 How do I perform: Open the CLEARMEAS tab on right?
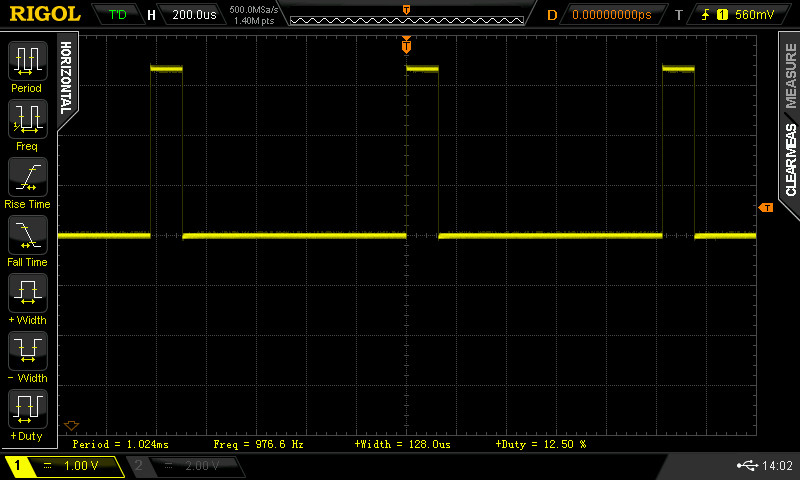[x=790, y=160]
